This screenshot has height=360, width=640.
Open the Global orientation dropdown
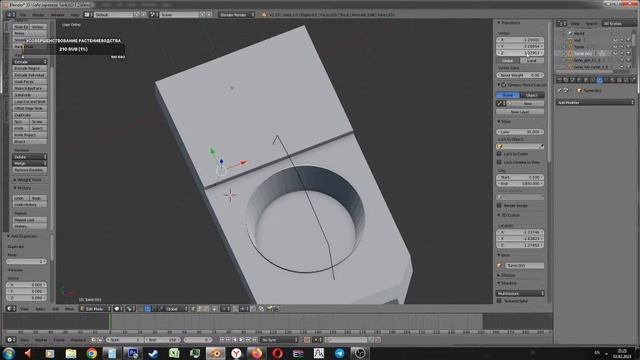173,309
